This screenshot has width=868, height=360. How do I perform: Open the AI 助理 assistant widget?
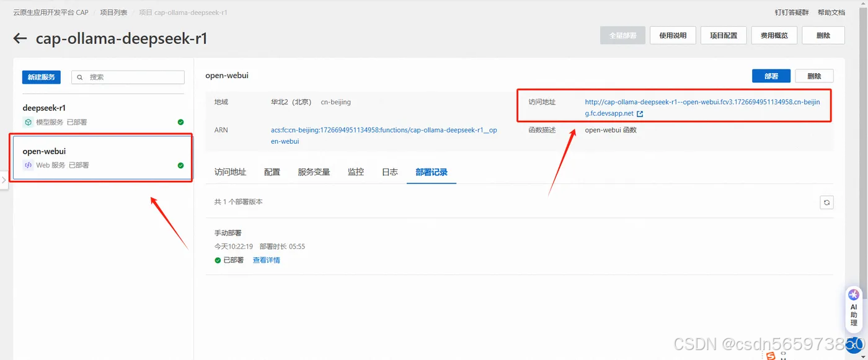pyautogui.click(x=854, y=310)
